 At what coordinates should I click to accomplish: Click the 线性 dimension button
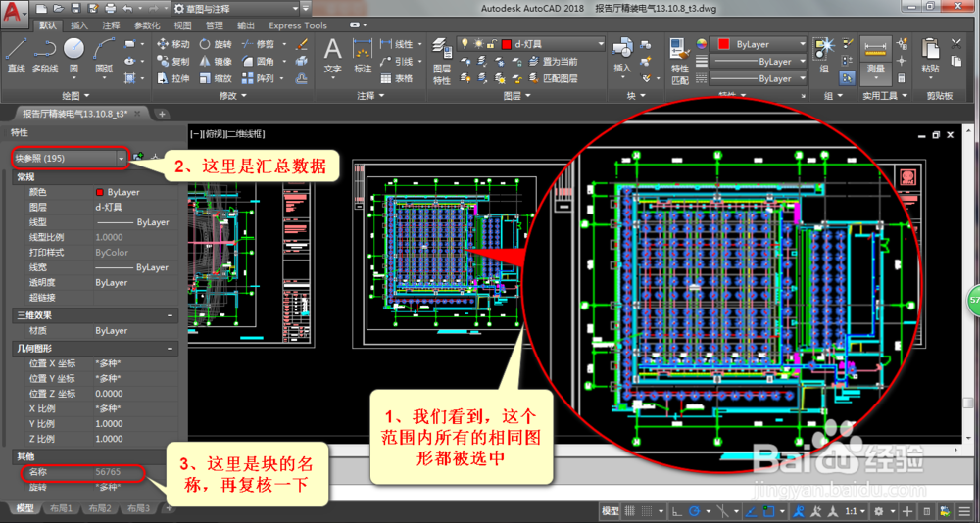397,44
